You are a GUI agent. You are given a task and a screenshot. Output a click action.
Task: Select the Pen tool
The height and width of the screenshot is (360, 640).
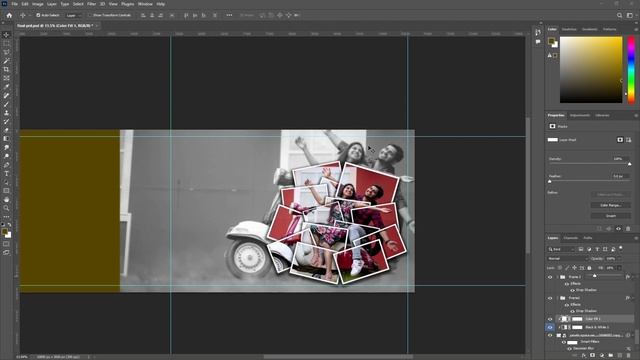[x=6, y=165]
